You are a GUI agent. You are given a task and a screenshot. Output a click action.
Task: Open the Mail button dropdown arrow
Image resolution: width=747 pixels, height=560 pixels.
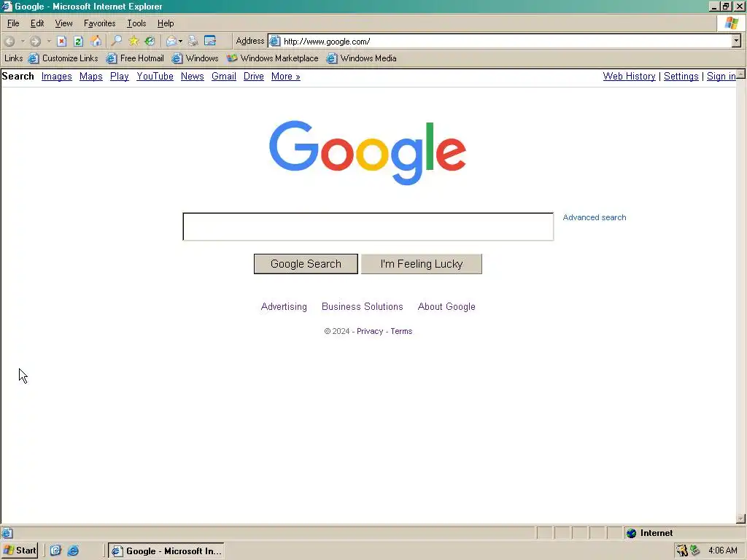[181, 42]
